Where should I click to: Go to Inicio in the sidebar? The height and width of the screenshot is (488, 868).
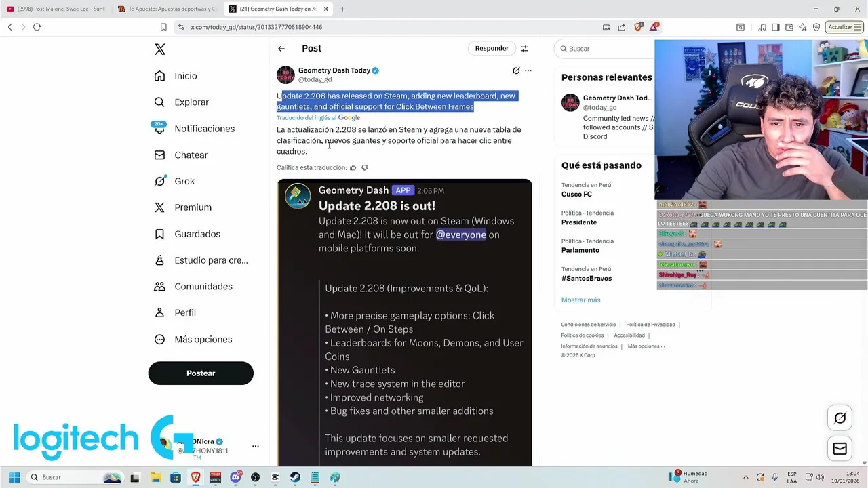pyautogui.click(x=176, y=76)
